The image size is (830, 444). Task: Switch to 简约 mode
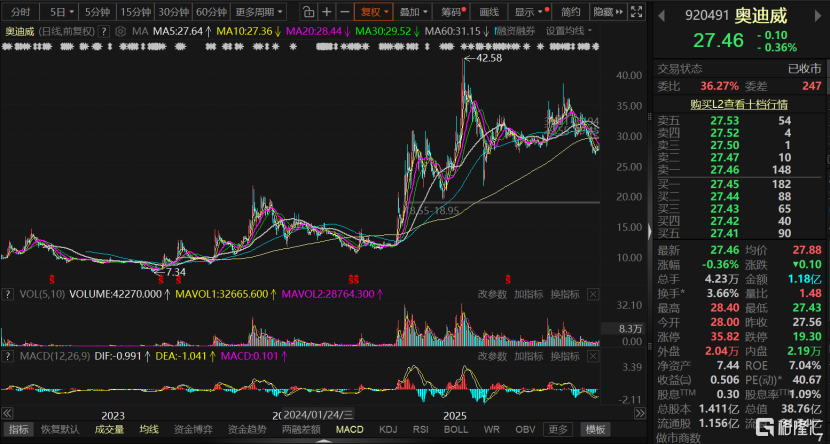pyautogui.click(x=571, y=12)
